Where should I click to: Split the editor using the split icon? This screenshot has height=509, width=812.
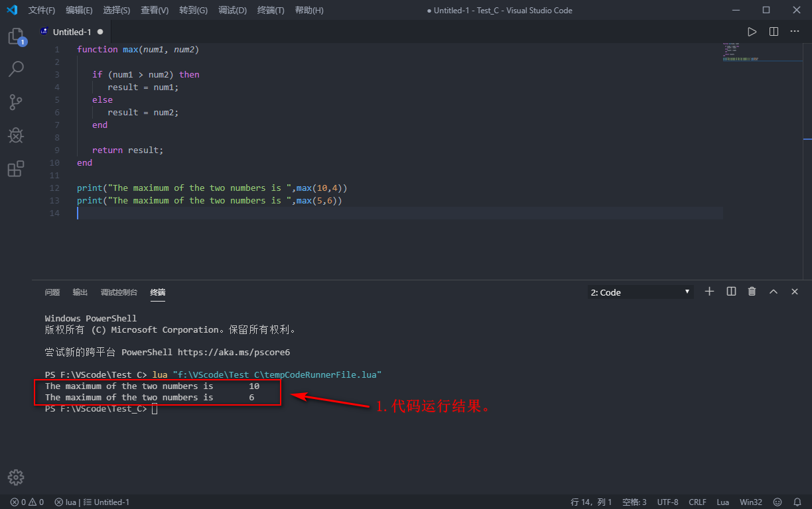point(774,31)
